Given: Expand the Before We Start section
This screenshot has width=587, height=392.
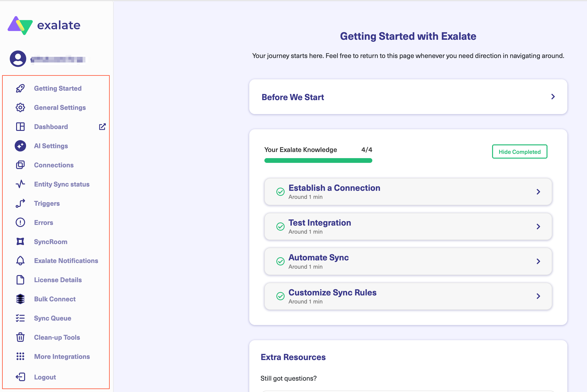Looking at the screenshot, I should [x=553, y=97].
